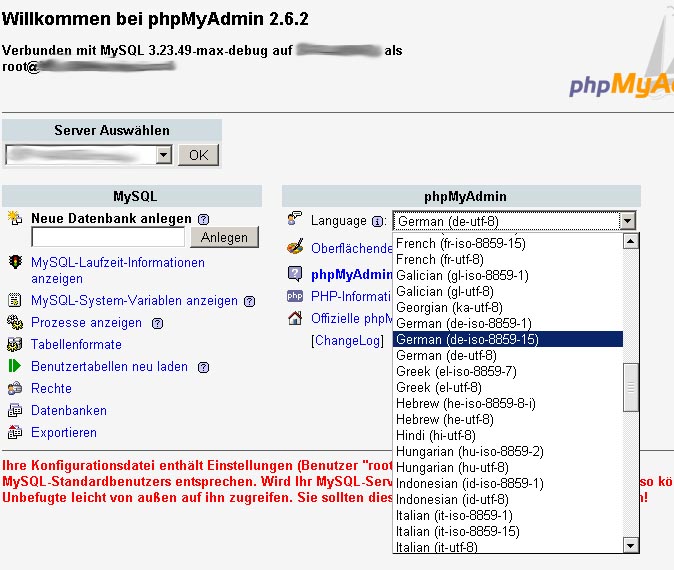674x570 pixels.
Task: Open the ChangeLog link
Action: point(347,340)
